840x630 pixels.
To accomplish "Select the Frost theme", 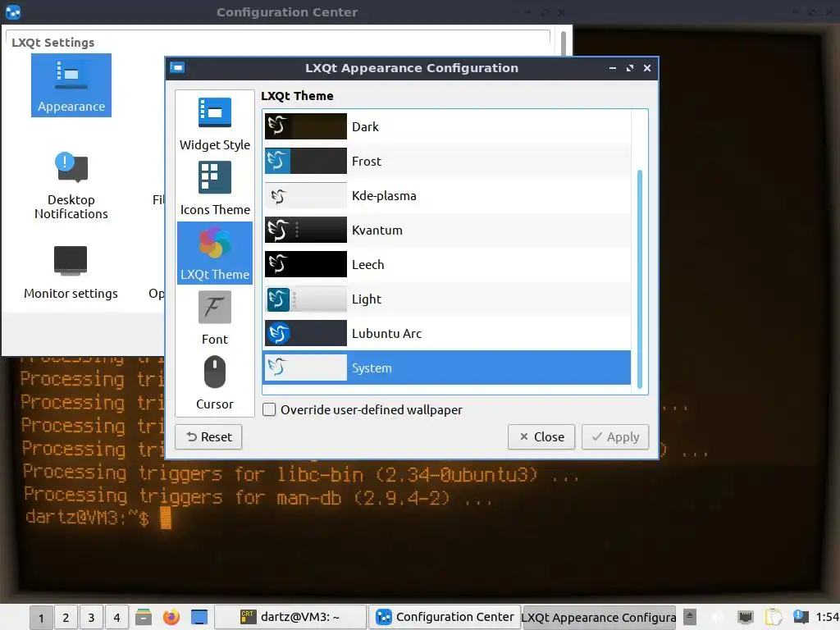I will (x=447, y=161).
